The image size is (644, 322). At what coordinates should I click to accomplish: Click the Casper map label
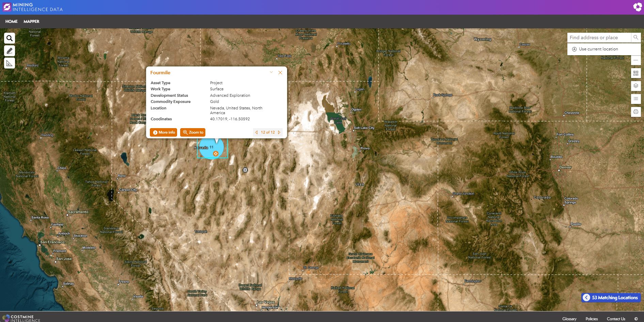[x=525, y=44]
